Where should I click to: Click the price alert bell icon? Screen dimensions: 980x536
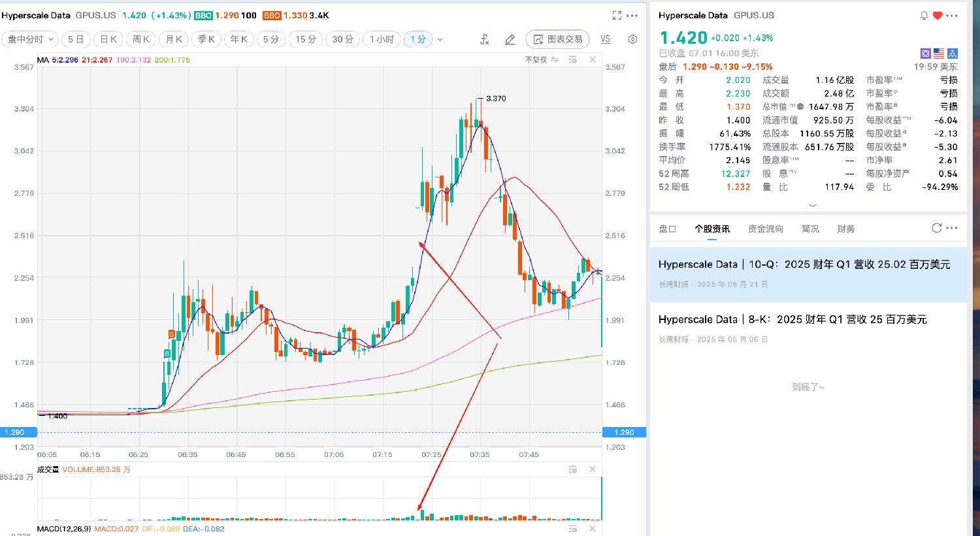924,15
